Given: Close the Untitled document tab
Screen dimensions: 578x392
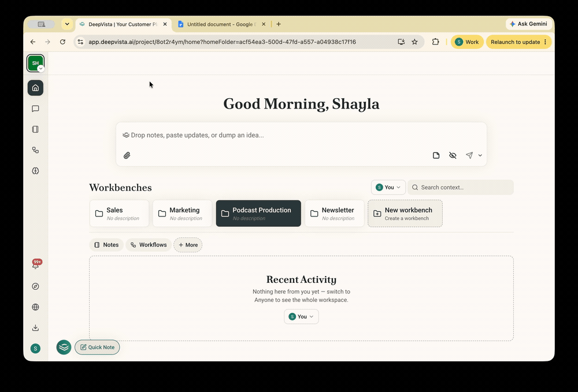Looking at the screenshot, I should pyautogui.click(x=264, y=24).
